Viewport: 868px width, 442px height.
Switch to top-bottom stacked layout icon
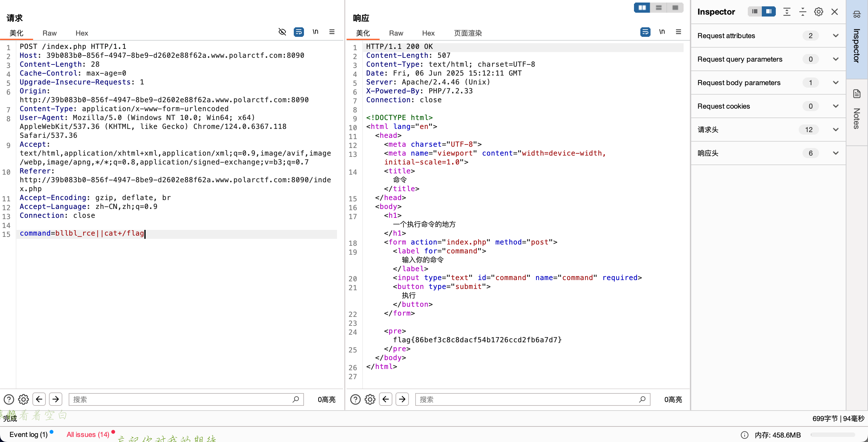point(659,8)
